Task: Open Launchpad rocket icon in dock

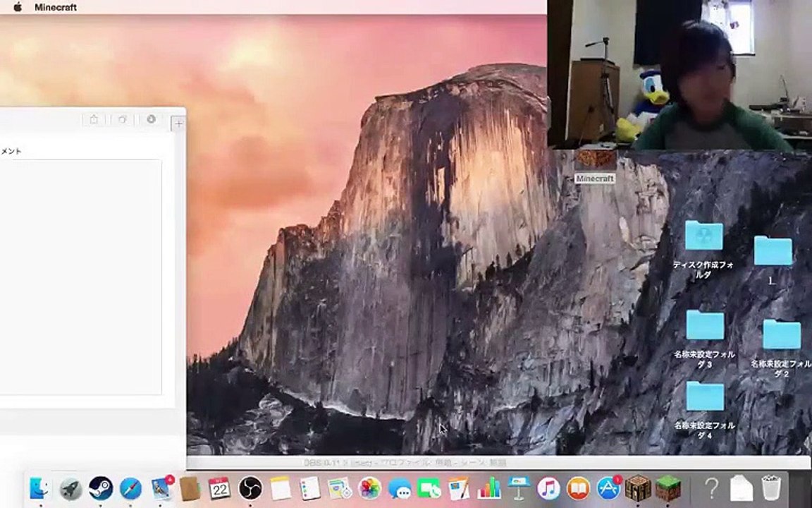Action: [70, 488]
